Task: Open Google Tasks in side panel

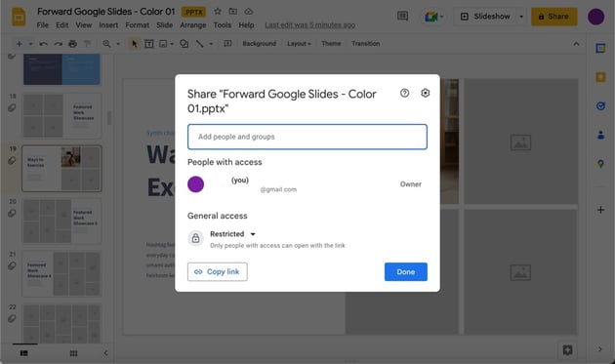Action: pyautogui.click(x=600, y=106)
